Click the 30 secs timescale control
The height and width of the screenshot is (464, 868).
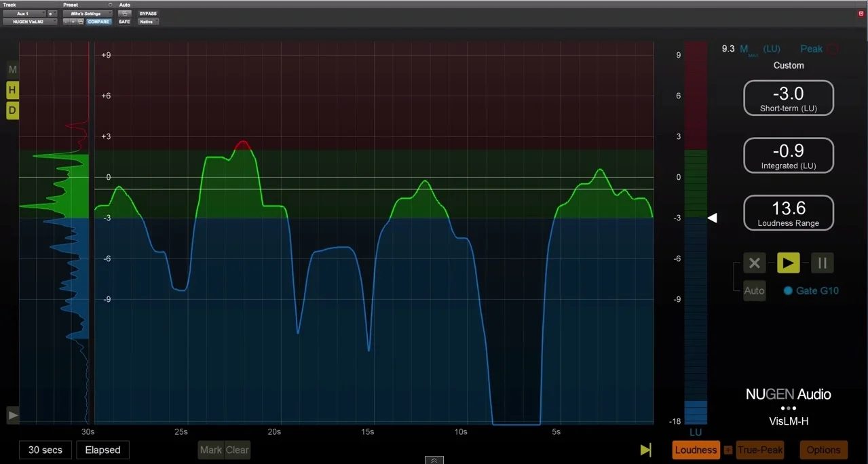45,450
